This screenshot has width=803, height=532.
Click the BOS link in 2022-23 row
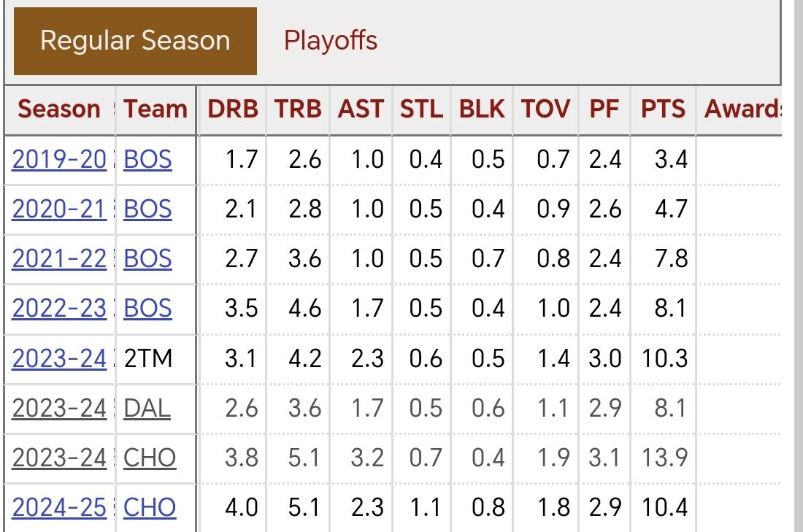pos(147,308)
